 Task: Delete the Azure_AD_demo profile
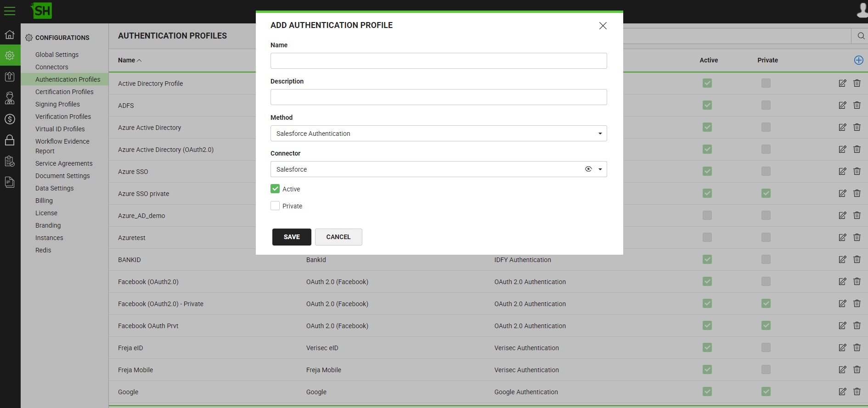tap(857, 215)
